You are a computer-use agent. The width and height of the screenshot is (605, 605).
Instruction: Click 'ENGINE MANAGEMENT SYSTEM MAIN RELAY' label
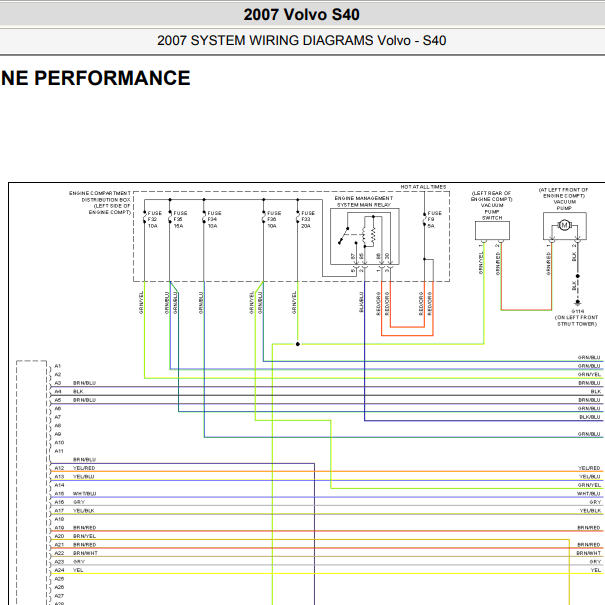pos(364,201)
